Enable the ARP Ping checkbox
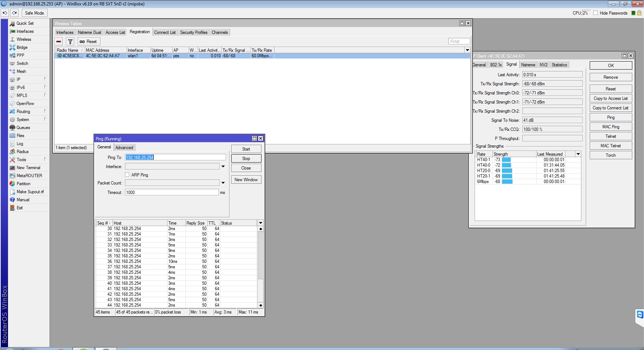644x350 pixels. (127, 175)
